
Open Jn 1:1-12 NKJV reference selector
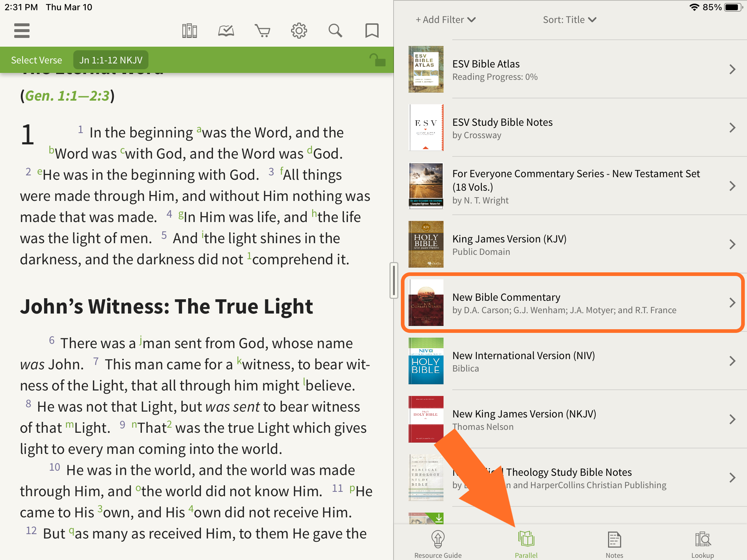coord(111,60)
